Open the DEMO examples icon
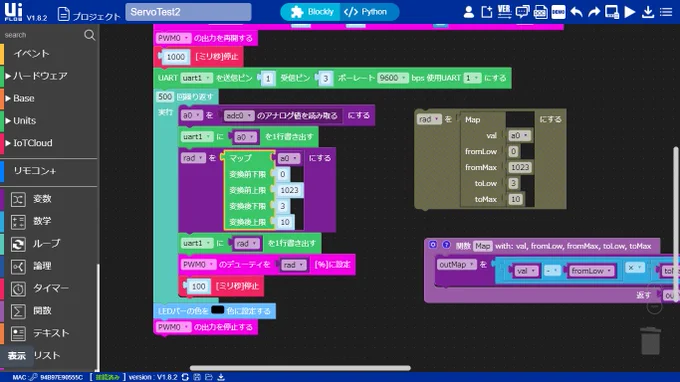This screenshot has width=680, height=382. click(558, 12)
